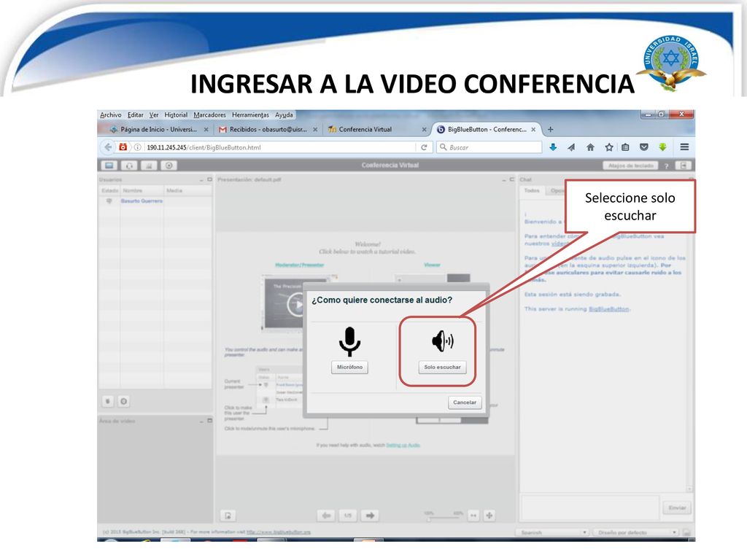The width and height of the screenshot is (747, 560).
Task: Click the red extension icon in address bar
Action: (x=123, y=147)
